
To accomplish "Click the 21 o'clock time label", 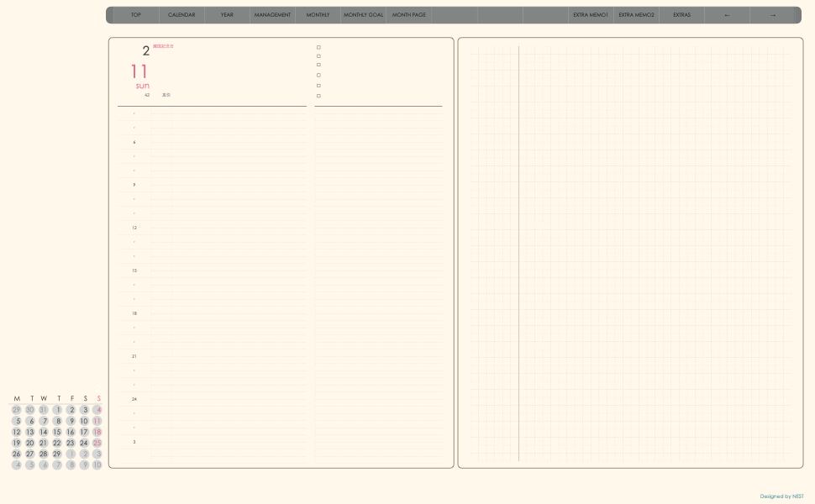I will click(134, 356).
